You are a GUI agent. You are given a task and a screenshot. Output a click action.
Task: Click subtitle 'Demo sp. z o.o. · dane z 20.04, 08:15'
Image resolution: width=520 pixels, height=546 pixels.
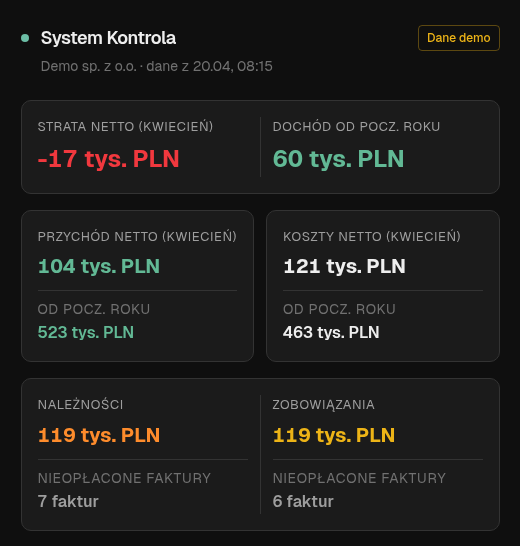[156, 66]
